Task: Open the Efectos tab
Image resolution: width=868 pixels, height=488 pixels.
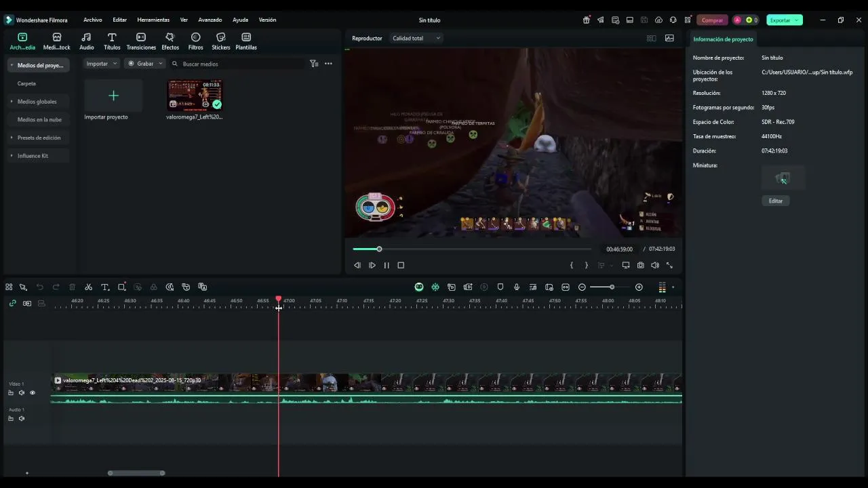Action: (x=170, y=41)
